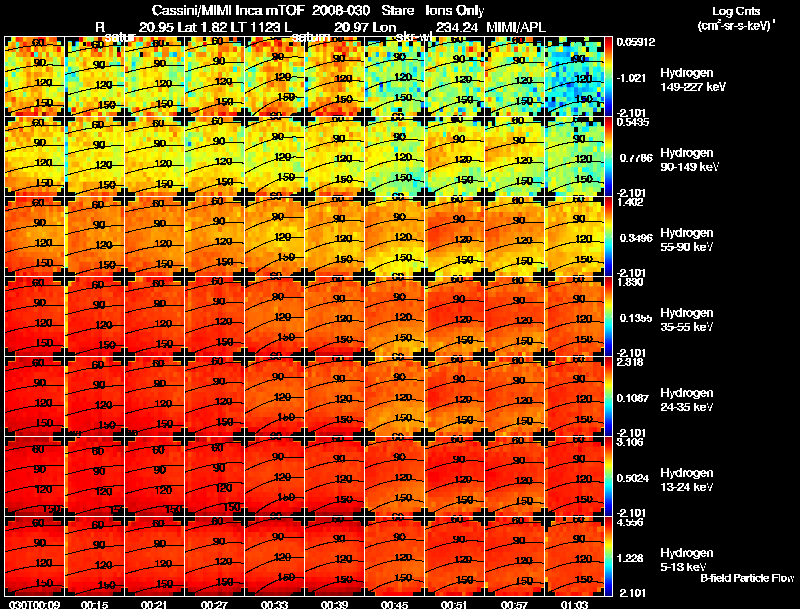The height and width of the screenshot is (609, 800).
Task: Click the '030T00:09' time label
Action: coord(34,604)
